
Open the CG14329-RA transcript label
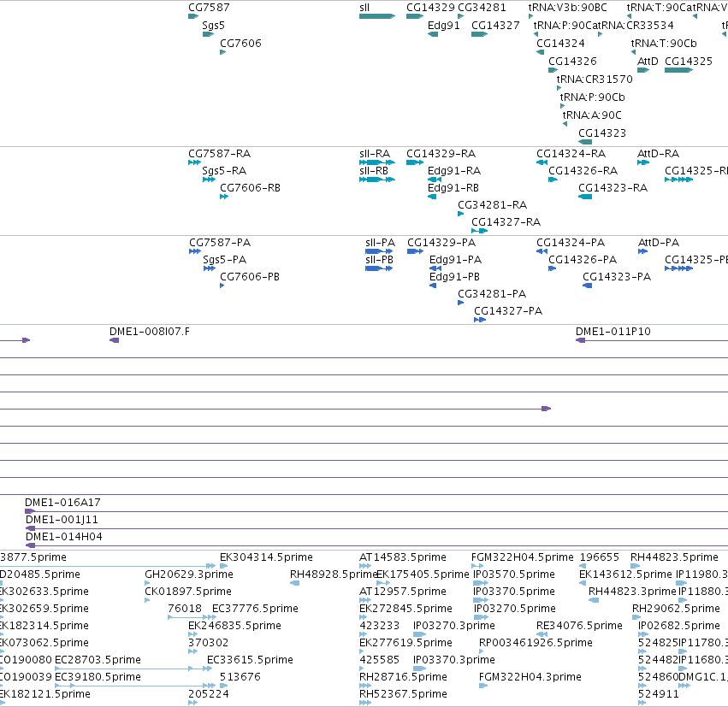(441, 154)
